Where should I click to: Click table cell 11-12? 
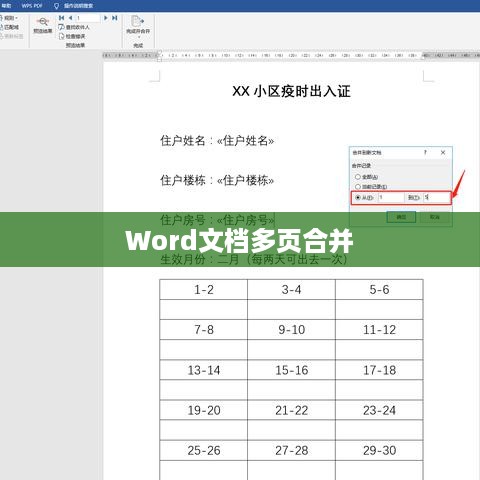pyautogui.click(x=379, y=330)
